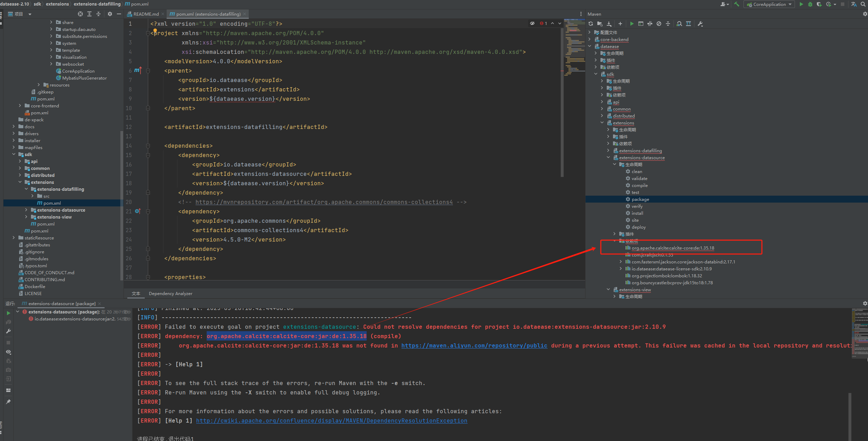Expand extensions-datasource folder in project tree
This screenshot has width=868, height=441.
[26, 210]
